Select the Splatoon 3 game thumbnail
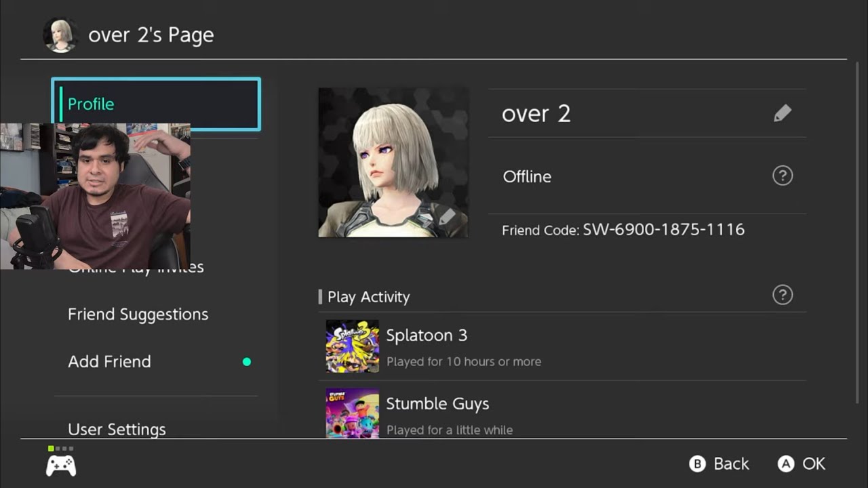Screen dimensions: 868x488 coord(353,346)
